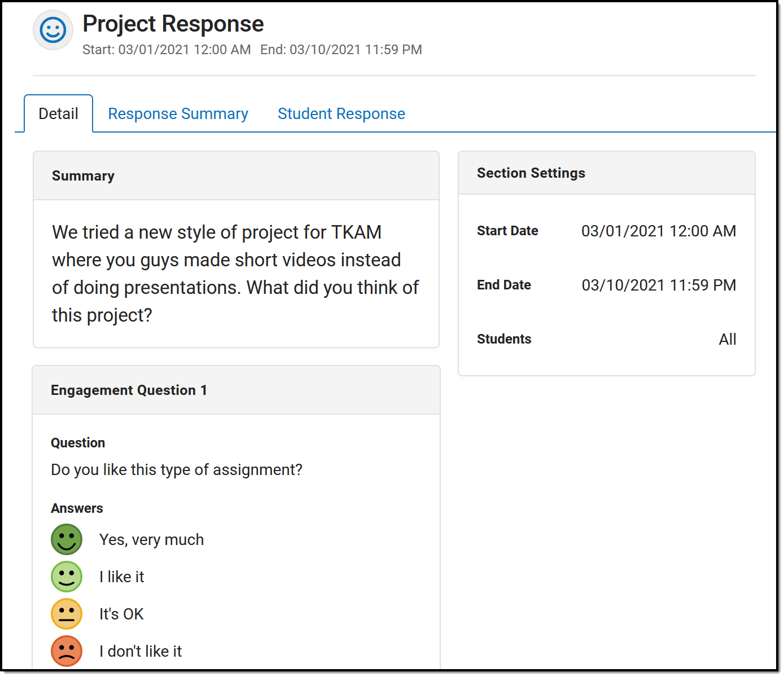This screenshot has height=677, width=784.
Task: Click the End Date value 03/10/2021 11:59 PM
Action: click(x=659, y=285)
